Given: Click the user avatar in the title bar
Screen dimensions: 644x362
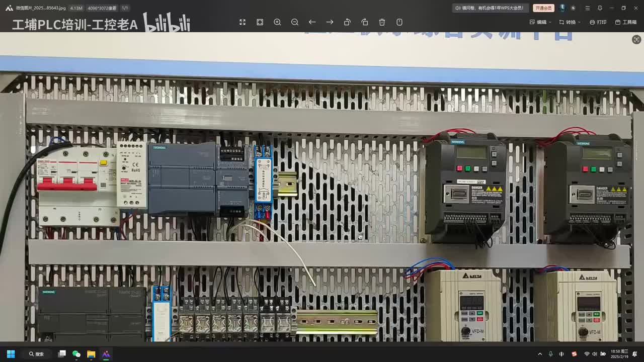Looking at the screenshot, I should 562,8.
